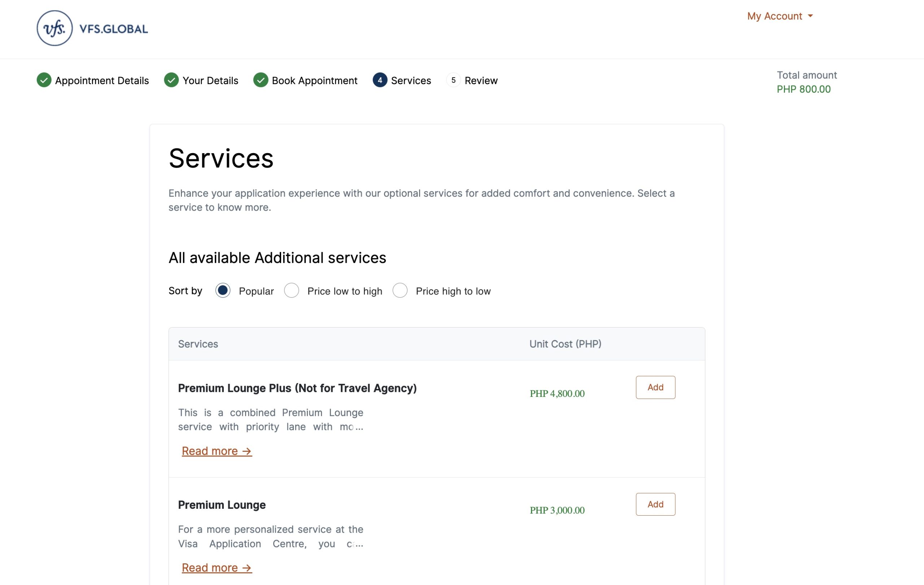Image resolution: width=924 pixels, height=585 pixels.
Task: Click step 5 circle for Review
Action: click(453, 80)
